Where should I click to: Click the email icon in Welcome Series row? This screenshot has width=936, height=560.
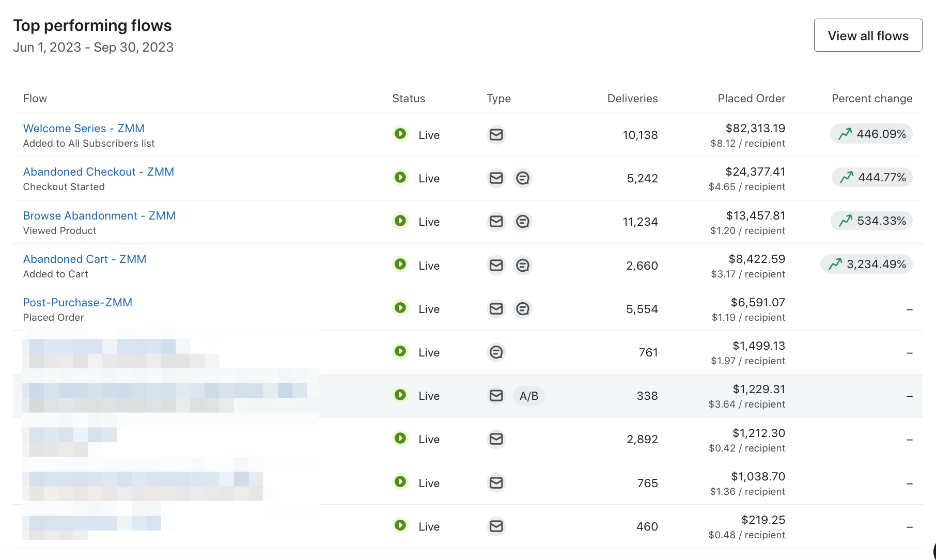click(x=496, y=134)
